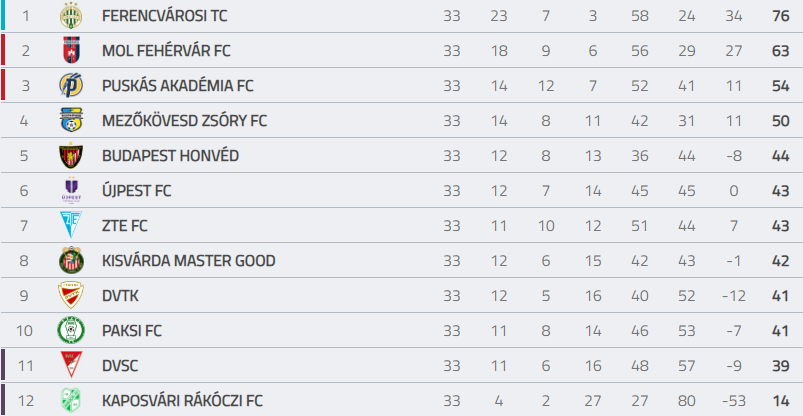Click the KAPOSVÁRI RÁKÓCZI FC team name
Viewport: 803px width, 416px height.
(182, 400)
